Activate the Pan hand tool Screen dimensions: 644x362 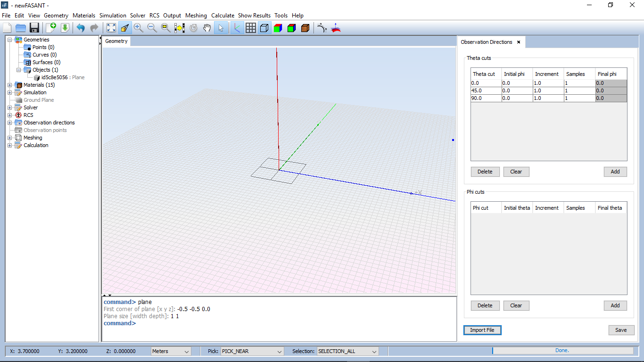[207, 28]
